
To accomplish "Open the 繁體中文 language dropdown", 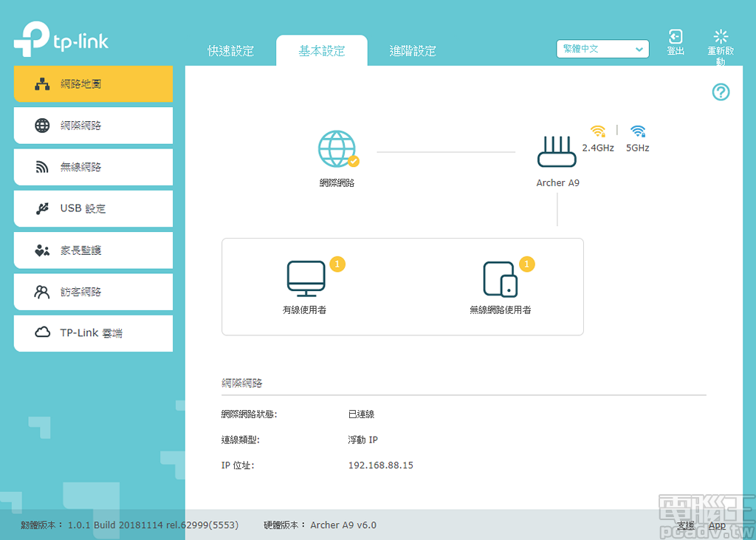I will pyautogui.click(x=602, y=49).
